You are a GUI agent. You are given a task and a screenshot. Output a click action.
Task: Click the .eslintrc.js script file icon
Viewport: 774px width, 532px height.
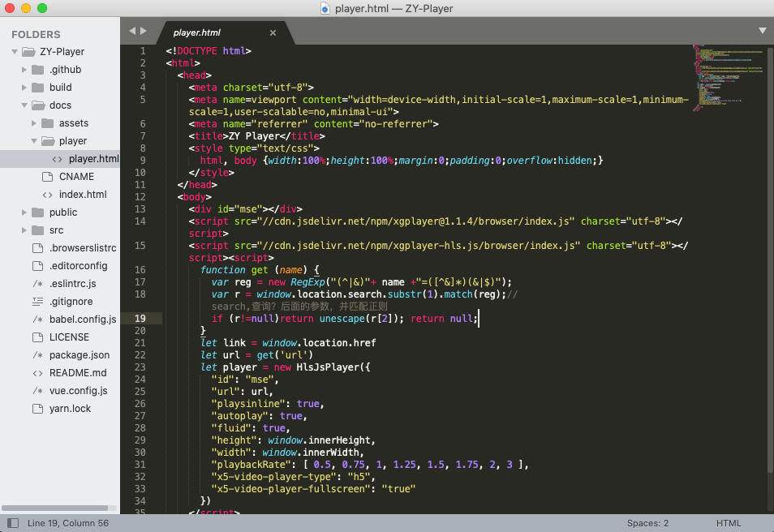pyautogui.click(x=37, y=284)
